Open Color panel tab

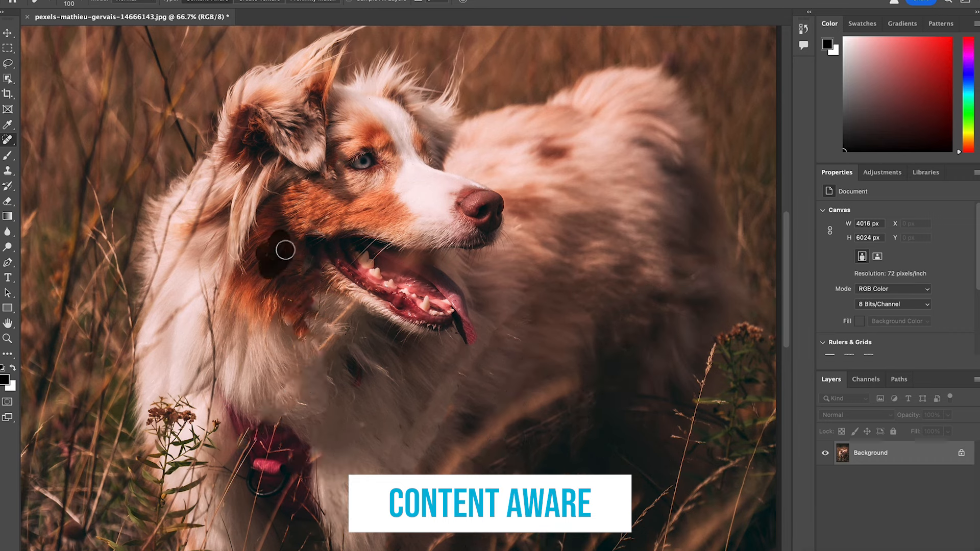tap(829, 23)
